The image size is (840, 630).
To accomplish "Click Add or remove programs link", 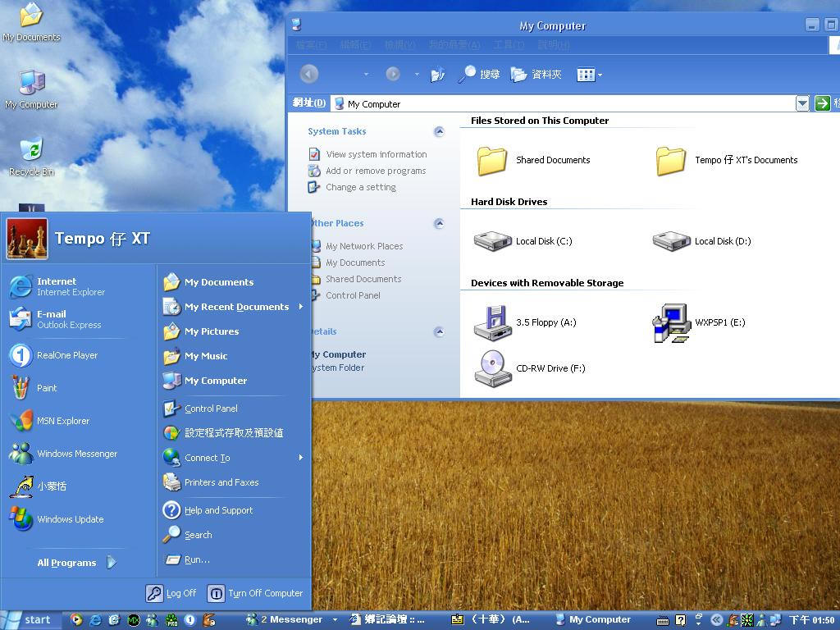I will [367, 171].
